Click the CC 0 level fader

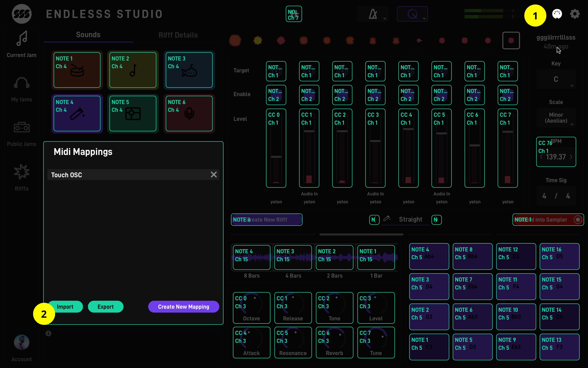pyautogui.click(x=276, y=148)
